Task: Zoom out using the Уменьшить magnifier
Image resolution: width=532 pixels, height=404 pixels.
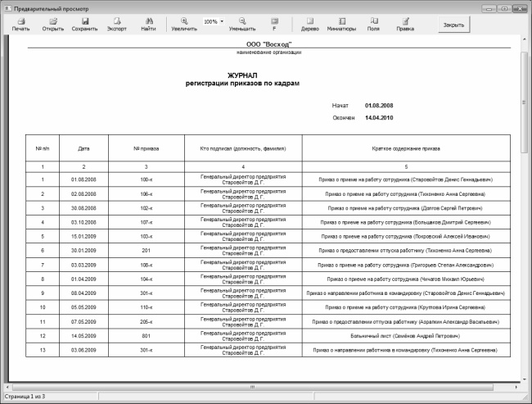Action: coord(242,23)
